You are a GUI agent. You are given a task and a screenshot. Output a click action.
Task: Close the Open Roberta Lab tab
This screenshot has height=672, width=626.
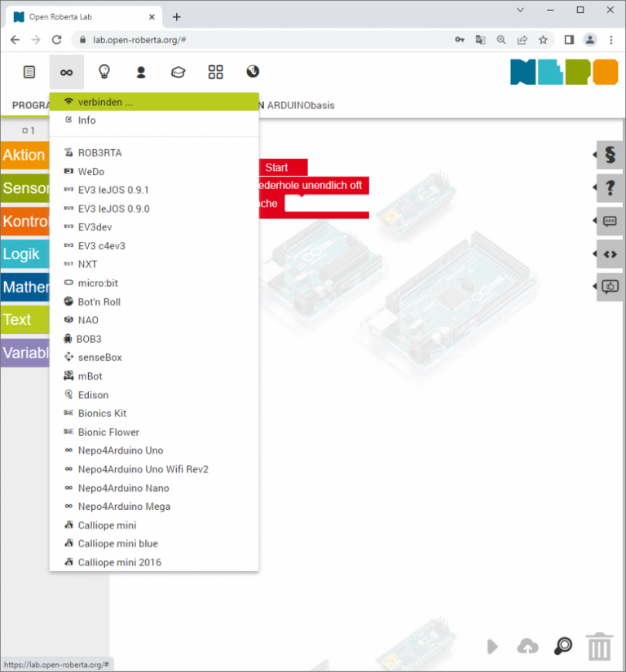pos(152,17)
